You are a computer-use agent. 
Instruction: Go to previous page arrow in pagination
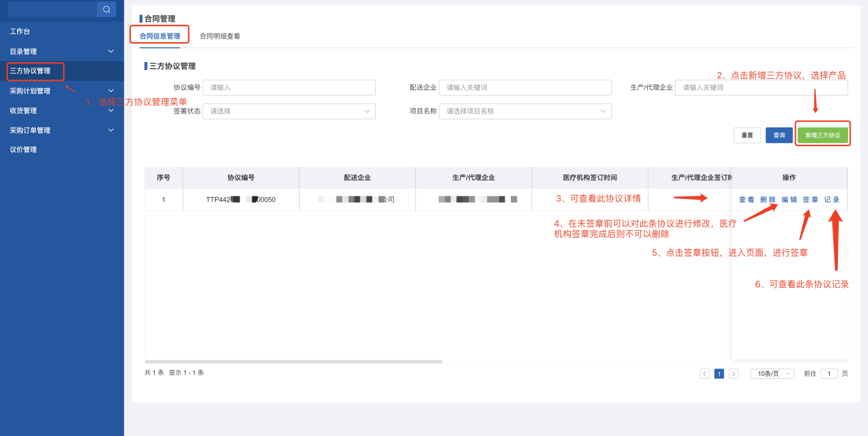click(x=704, y=374)
